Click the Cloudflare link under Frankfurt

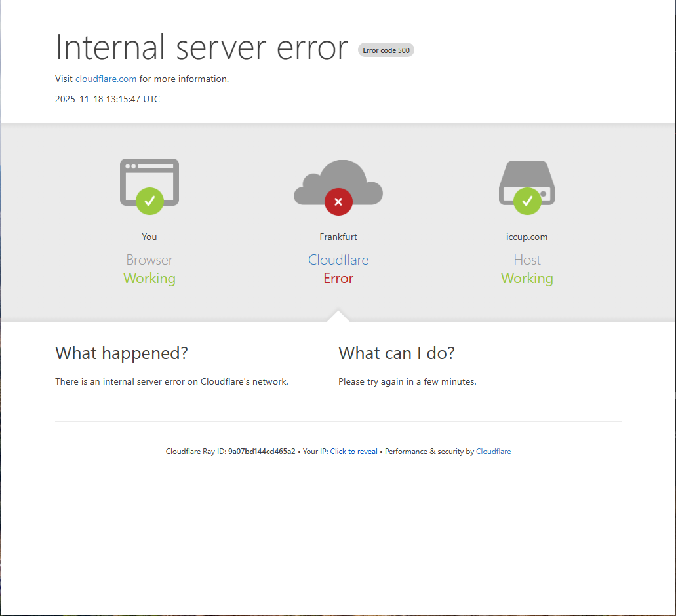[338, 260]
